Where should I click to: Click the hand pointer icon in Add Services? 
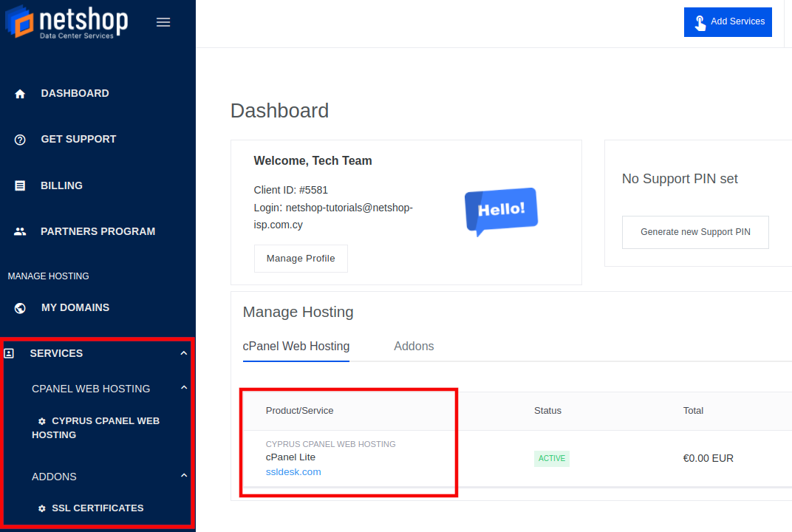pyautogui.click(x=700, y=22)
